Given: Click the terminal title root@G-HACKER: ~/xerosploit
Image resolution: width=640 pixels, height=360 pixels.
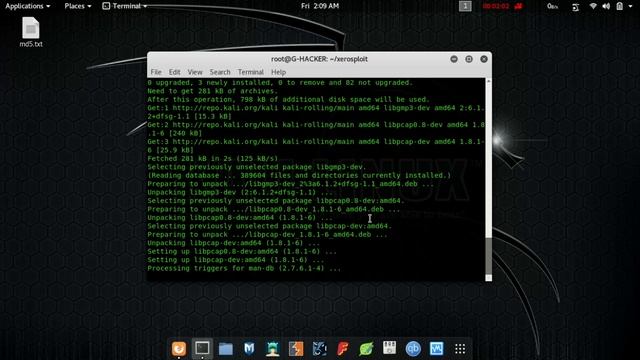Looking at the screenshot, I should point(319,59).
